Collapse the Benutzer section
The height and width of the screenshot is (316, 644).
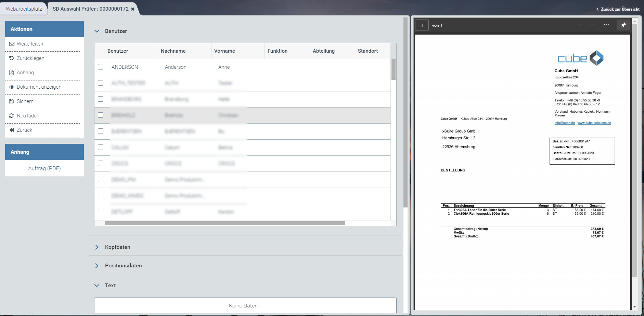tap(97, 31)
